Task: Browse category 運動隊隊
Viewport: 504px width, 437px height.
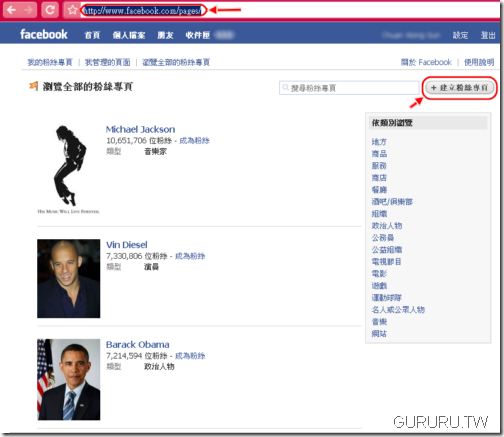Action: 387,298
